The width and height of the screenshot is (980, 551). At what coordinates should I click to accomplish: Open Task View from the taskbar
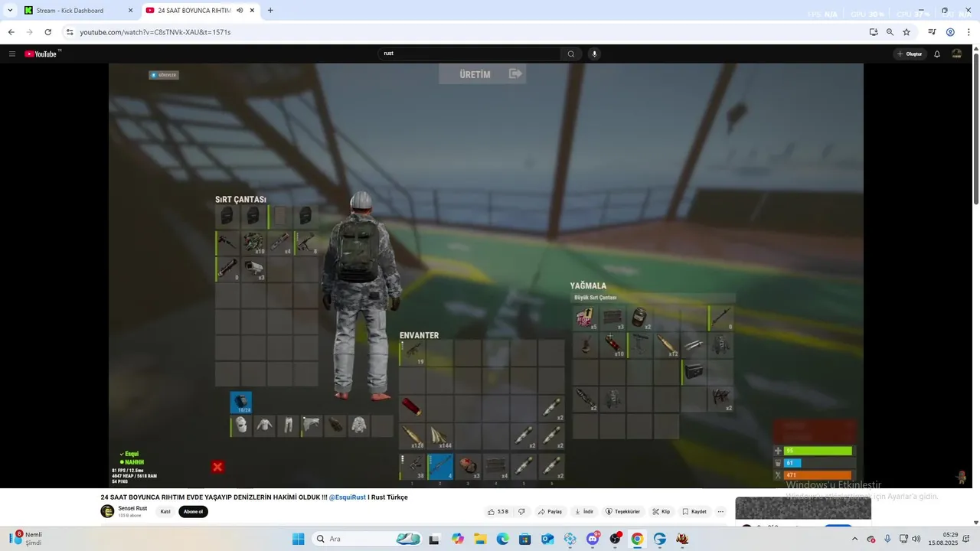434,539
